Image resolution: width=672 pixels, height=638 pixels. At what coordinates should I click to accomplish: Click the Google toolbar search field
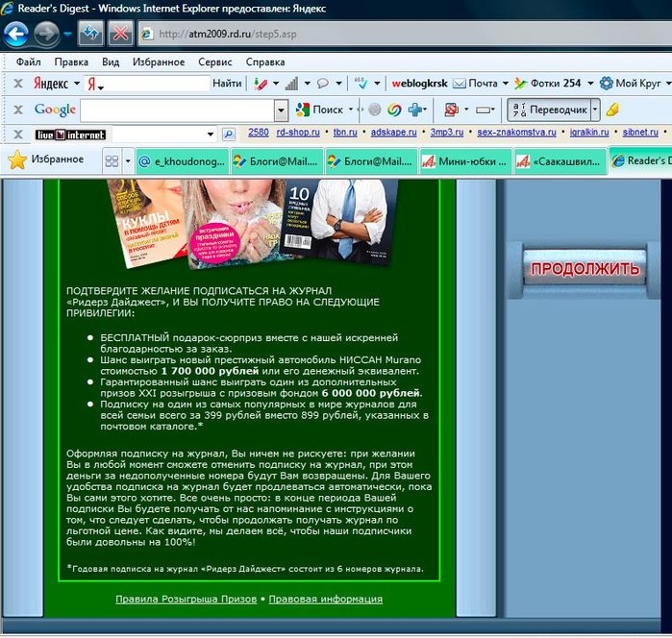point(178,110)
